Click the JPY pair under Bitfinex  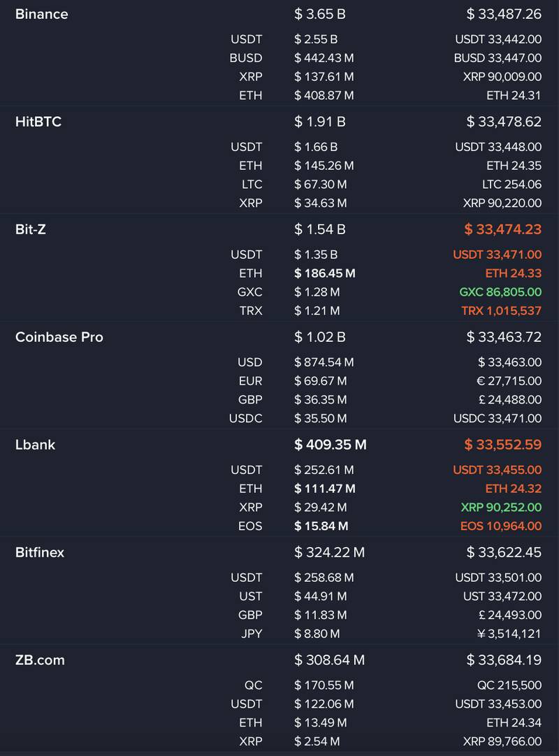pos(251,634)
